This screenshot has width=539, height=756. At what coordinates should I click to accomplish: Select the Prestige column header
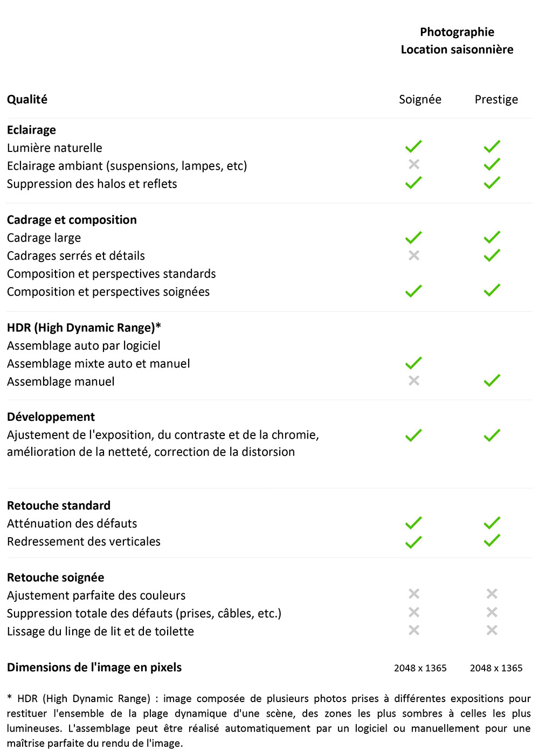(496, 100)
